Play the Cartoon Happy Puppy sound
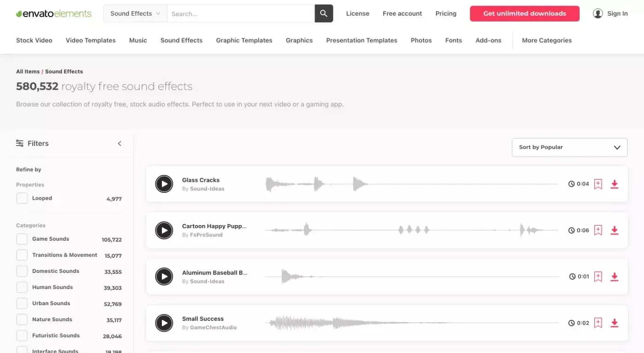 pos(164,230)
